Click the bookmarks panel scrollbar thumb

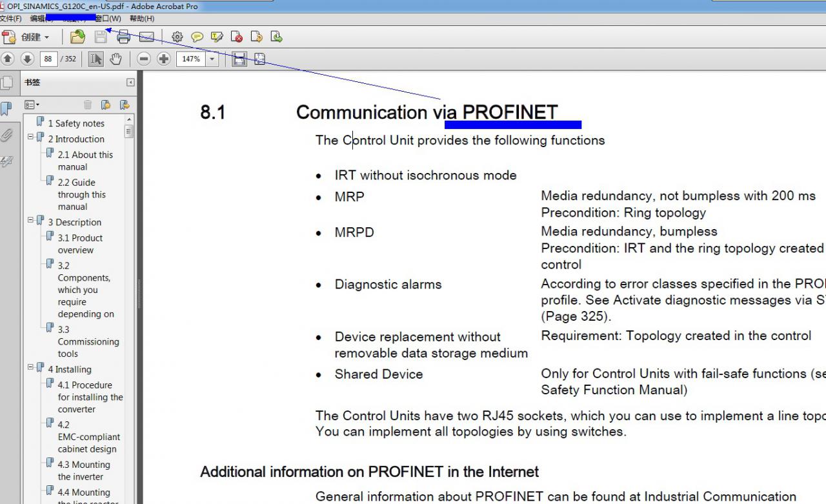point(129,132)
